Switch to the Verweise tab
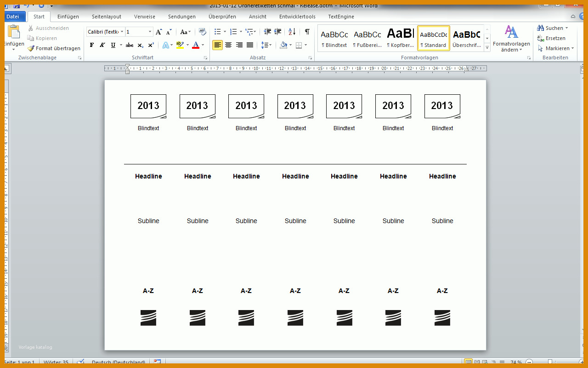This screenshot has width=588, height=368. pos(145,17)
